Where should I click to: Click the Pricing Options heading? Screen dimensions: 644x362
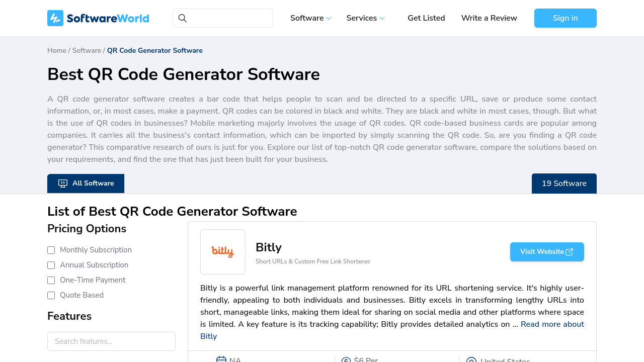[x=87, y=229]
